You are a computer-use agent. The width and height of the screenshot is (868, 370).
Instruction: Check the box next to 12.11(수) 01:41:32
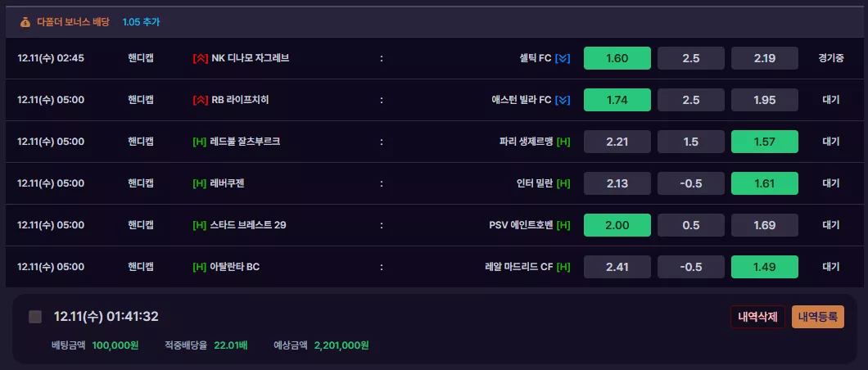point(35,317)
